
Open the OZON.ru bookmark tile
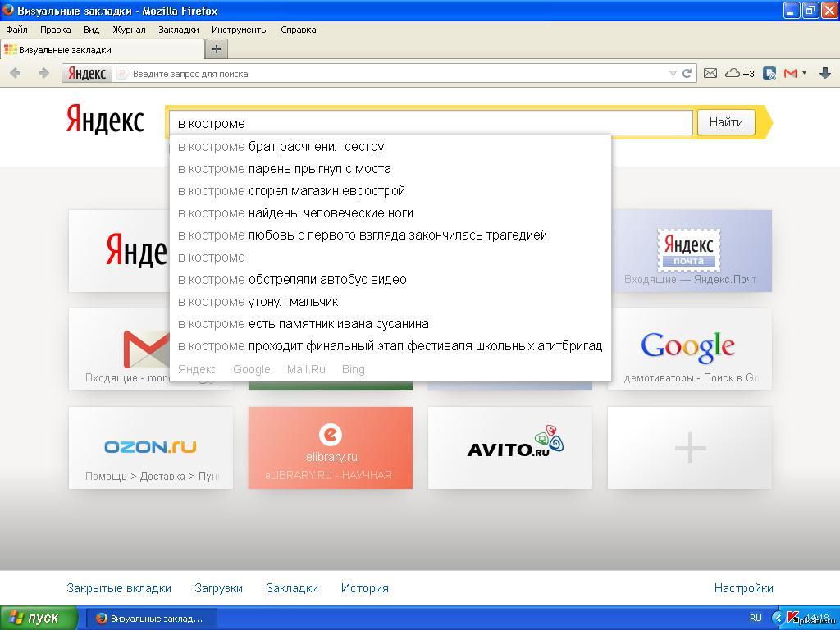click(x=151, y=448)
